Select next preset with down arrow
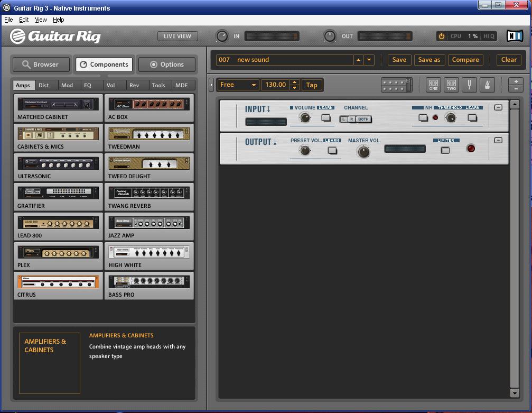The height and width of the screenshot is (413, 532). (369, 60)
